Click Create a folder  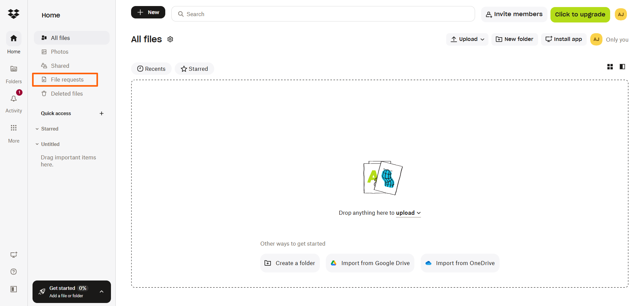click(x=290, y=263)
